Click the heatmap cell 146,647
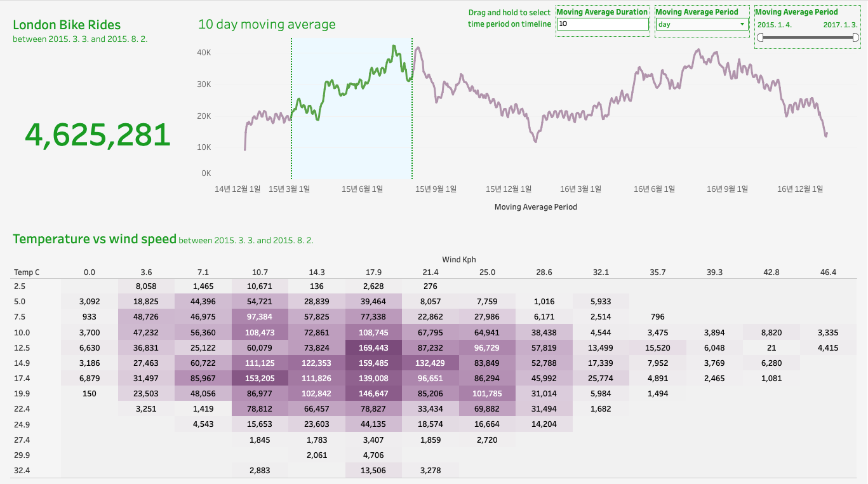This screenshot has height=484, width=868. (x=373, y=393)
